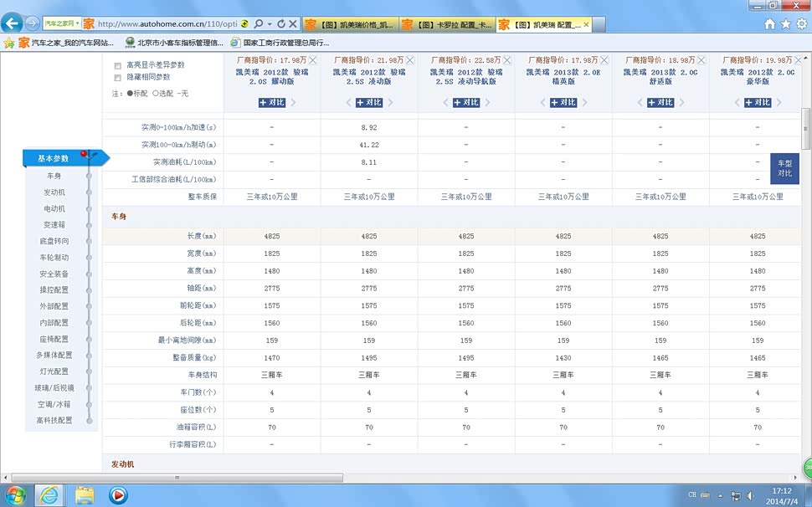Check 高亮显示差异参数 checkbox

[117, 66]
